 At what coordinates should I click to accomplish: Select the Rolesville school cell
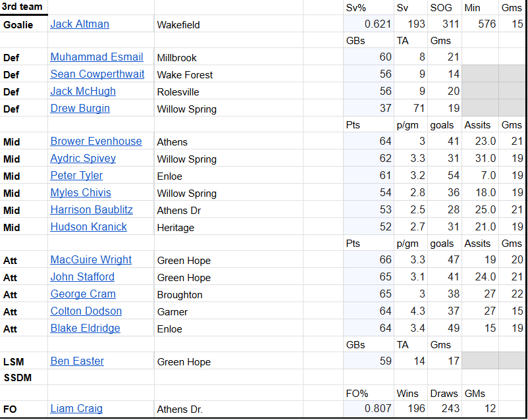click(x=228, y=92)
